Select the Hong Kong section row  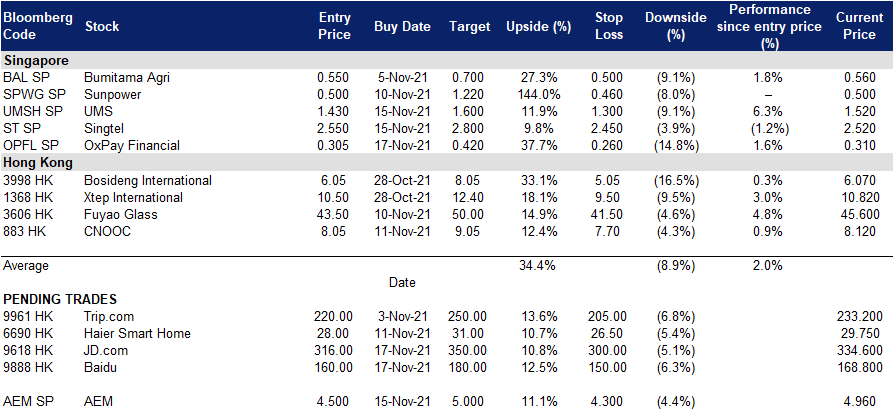coord(446,162)
